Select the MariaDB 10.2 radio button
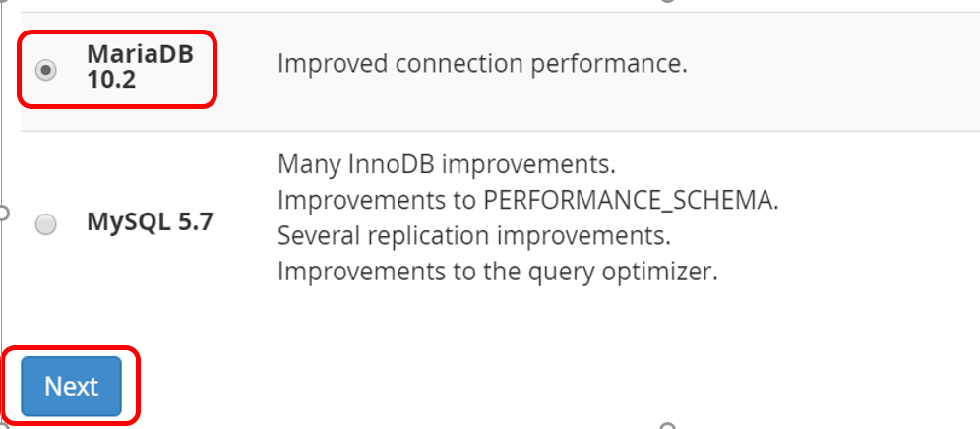Viewport: 980px width, 429px height. 45,70
